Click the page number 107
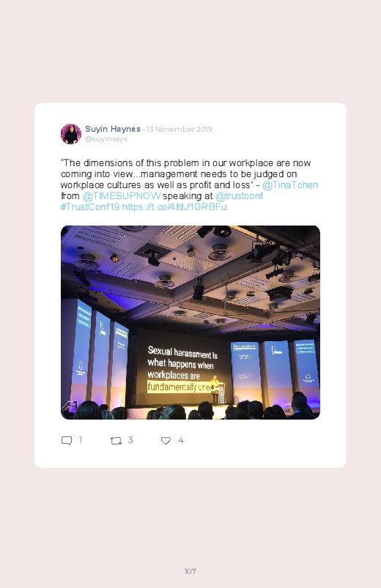This screenshot has height=588, width=381. click(x=190, y=571)
